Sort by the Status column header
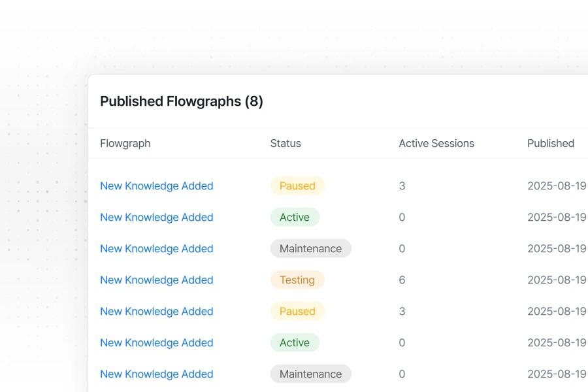Screen dimensions: 588x392 (x=286, y=143)
